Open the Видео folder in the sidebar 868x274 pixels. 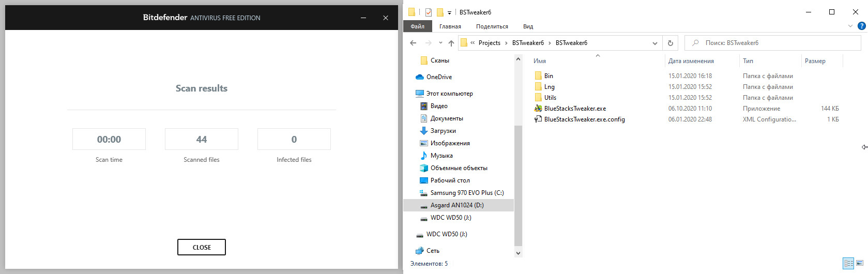439,106
